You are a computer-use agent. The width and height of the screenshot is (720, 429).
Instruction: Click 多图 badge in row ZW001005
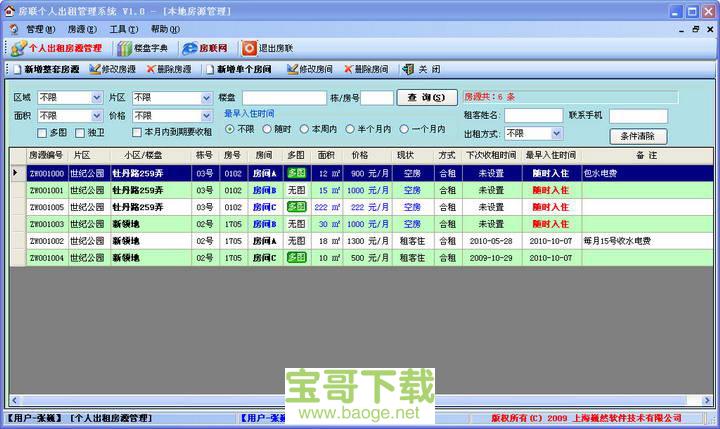tap(297, 207)
